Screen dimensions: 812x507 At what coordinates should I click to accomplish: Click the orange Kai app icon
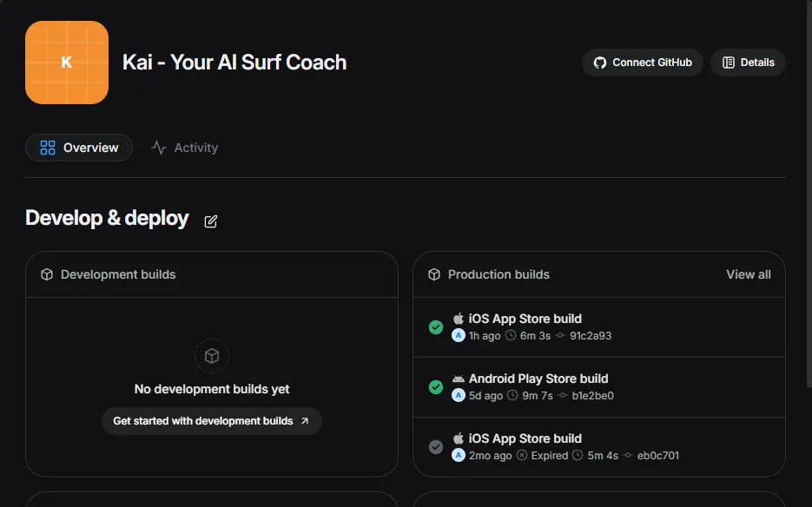click(67, 63)
